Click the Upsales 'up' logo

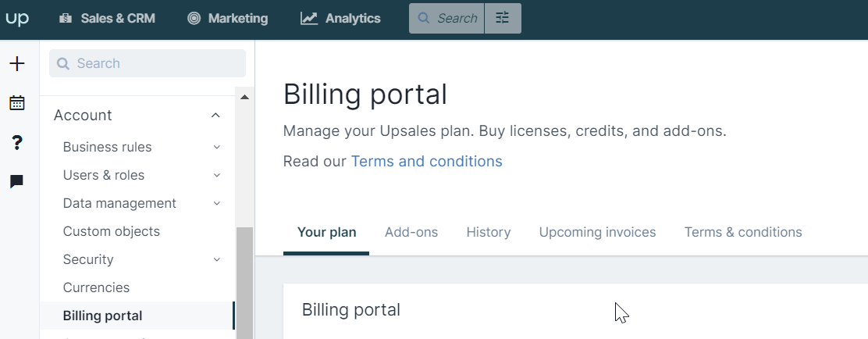pyautogui.click(x=17, y=18)
